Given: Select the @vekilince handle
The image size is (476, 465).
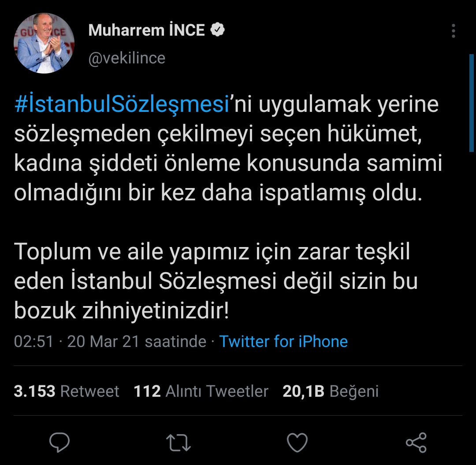Looking at the screenshot, I should (127, 58).
